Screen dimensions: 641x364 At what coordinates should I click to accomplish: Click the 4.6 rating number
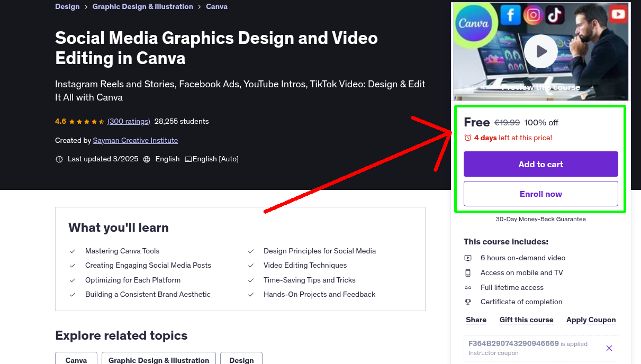click(x=60, y=121)
